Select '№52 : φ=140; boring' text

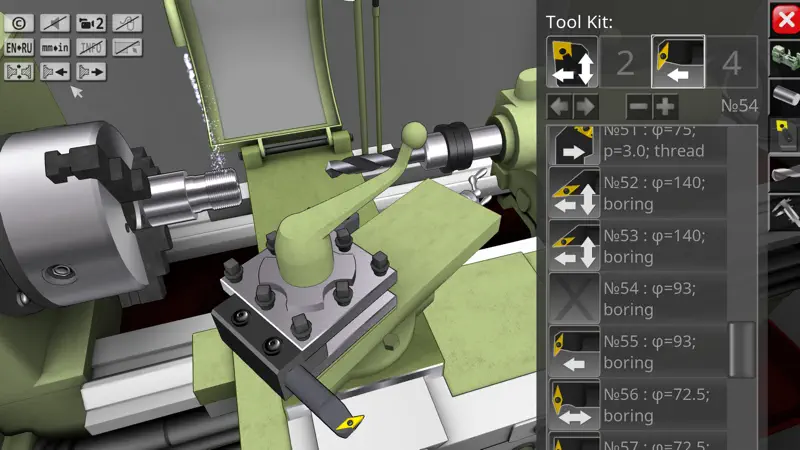point(655,193)
